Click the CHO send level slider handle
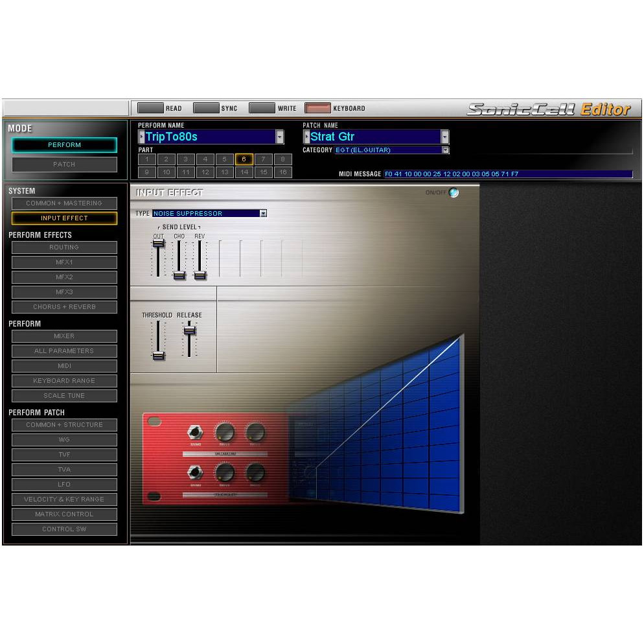Image resolution: width=644 pixels, height=644 pixels. coord(179,275)
